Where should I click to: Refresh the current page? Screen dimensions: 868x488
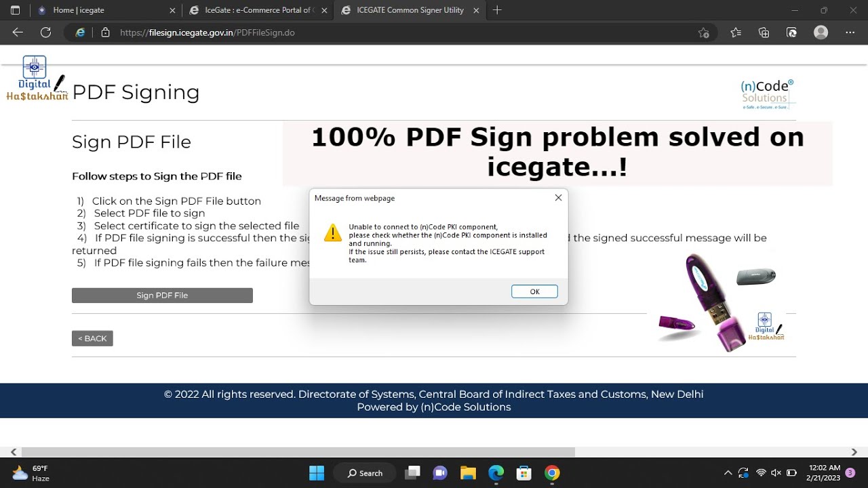(x=45, y=33)
